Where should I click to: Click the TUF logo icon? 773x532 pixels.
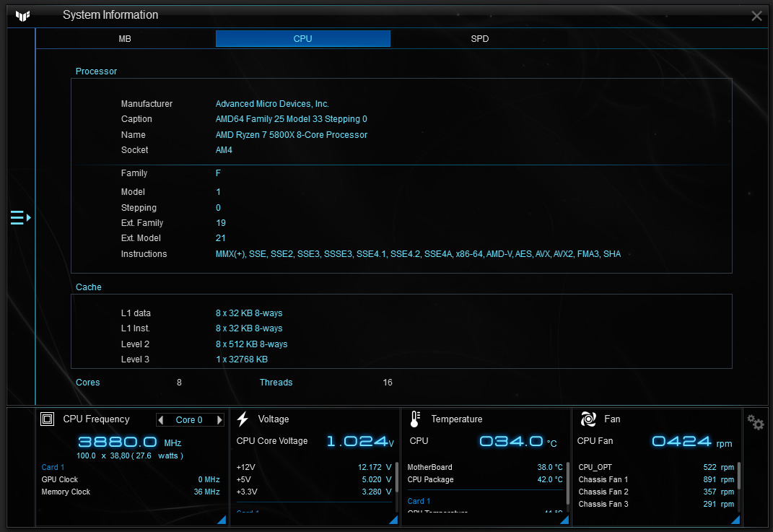(x=22, y=16)
